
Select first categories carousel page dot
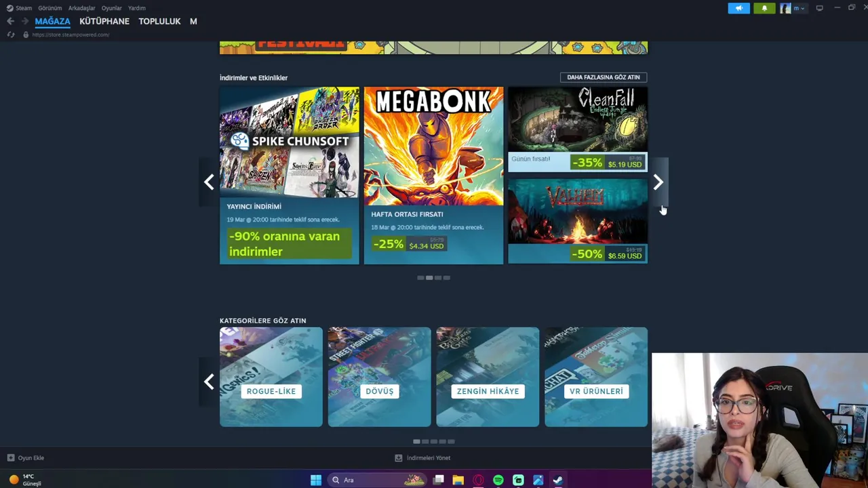tap(416, 441)
